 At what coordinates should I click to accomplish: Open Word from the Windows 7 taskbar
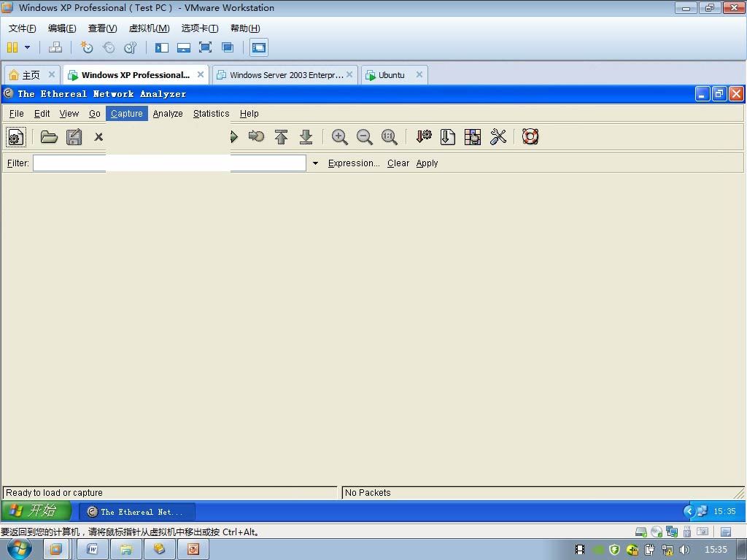click(92, 550)
